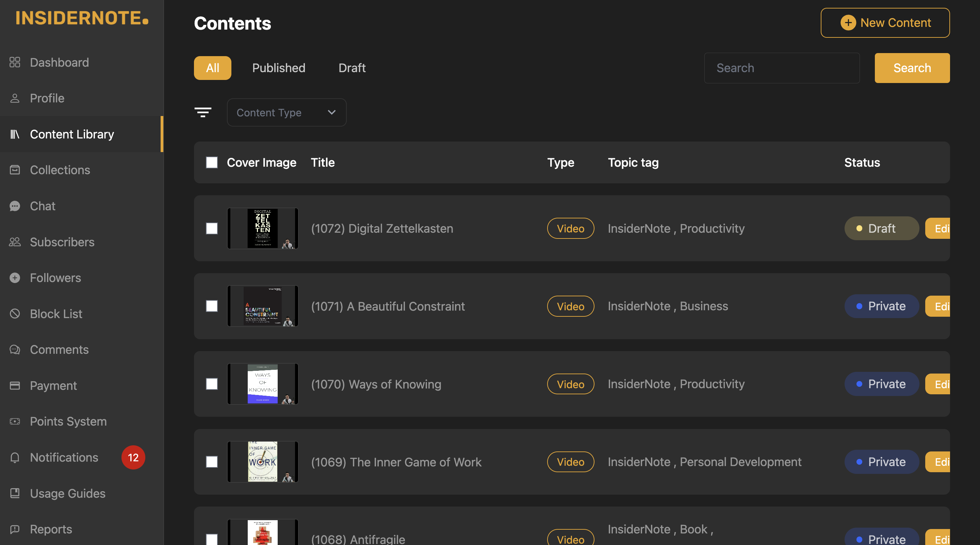Image resolution: width=980 pixels, height=545 pixels.
Task: Focus the Search input field
Action: click(782, 68)
